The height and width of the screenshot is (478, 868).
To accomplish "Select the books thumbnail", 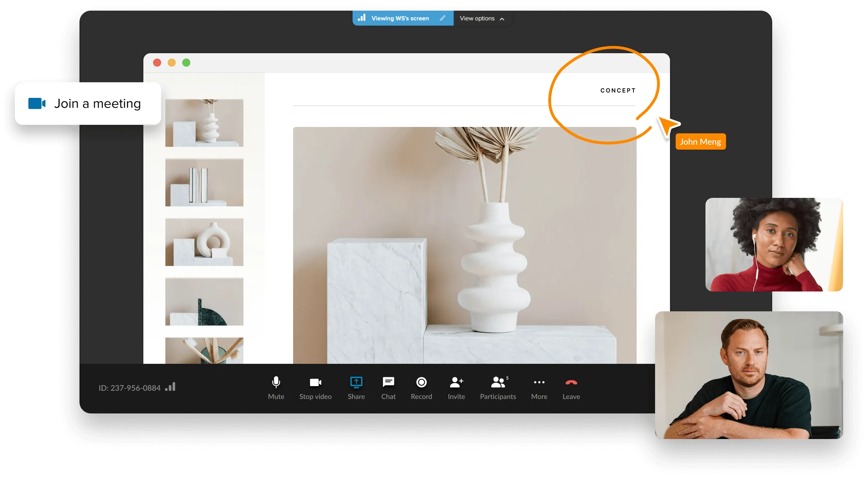I will [204, 182].
